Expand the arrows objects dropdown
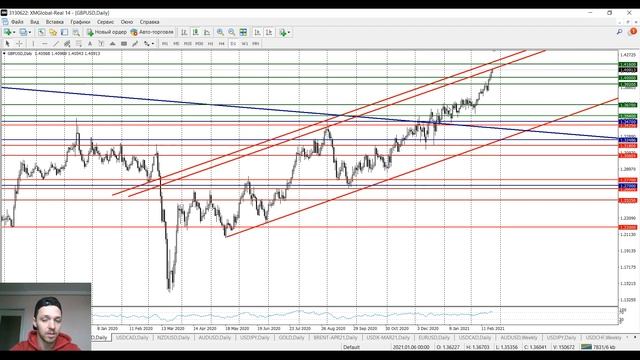Image resolution: width=640 pixels, height=360 pixels. point(153,44)
